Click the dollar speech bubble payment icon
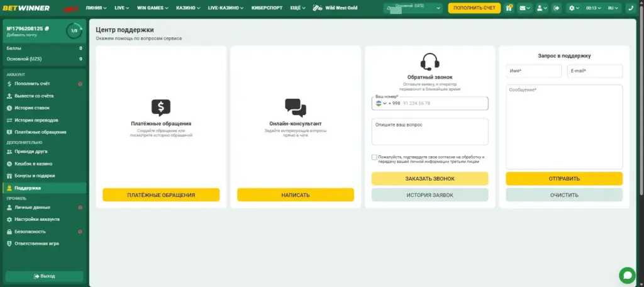This screenshot has height=287, width=644. point(161,108)
